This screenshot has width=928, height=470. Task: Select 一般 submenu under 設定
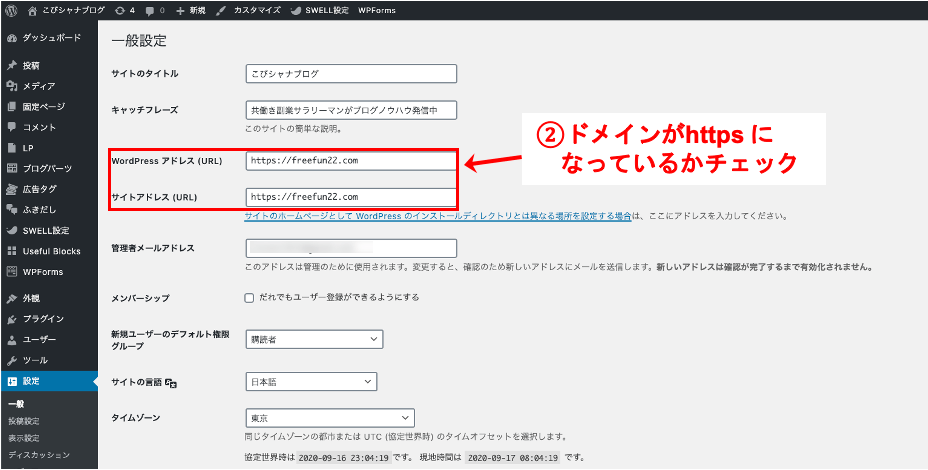17,404
